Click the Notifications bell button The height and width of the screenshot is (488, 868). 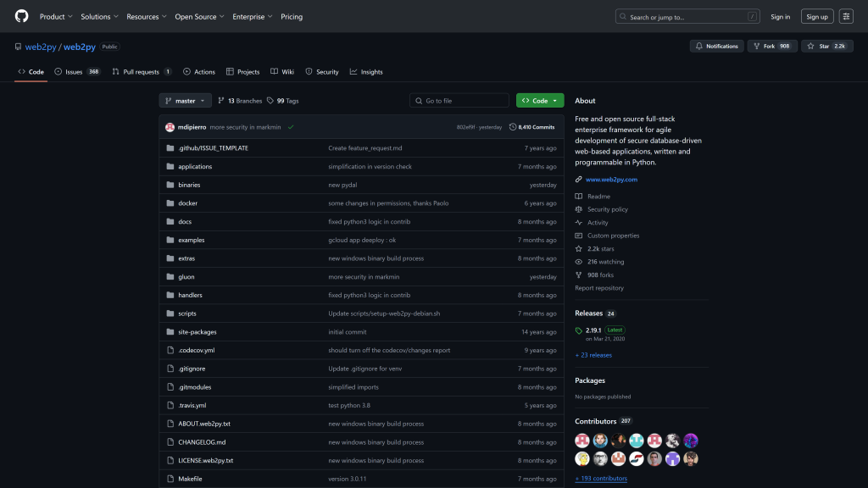(x=716, y=46)
